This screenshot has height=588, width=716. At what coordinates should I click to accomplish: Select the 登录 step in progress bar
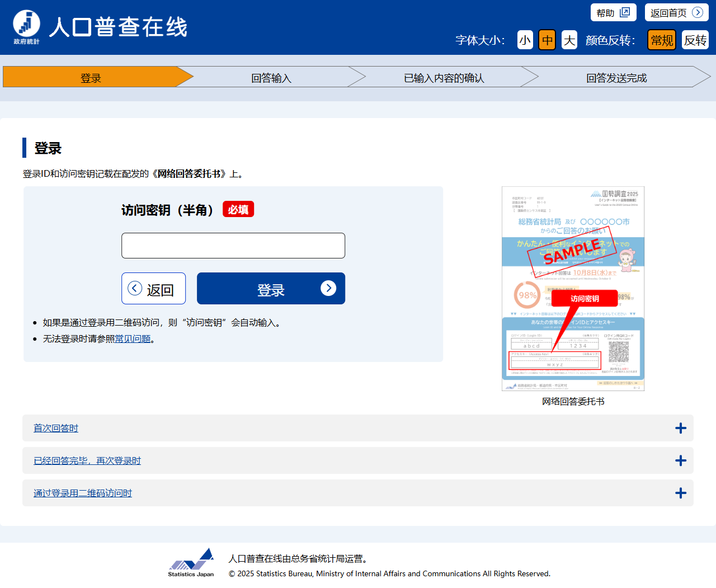pyautogui.click(x=91, y=78)
